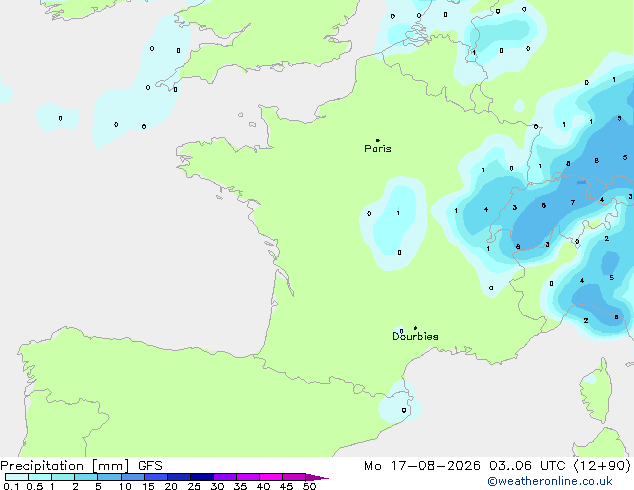Click the Dourbies location label
This screenshot has height=490, width=634.
(x=415, y=336)
